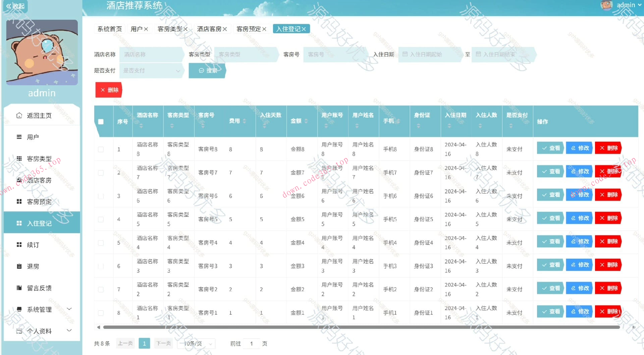Image resolution: width=644 pixels, height=355 pixels.
Task: Check the checkbox for row 1
Action: click(x=101, y=149)
